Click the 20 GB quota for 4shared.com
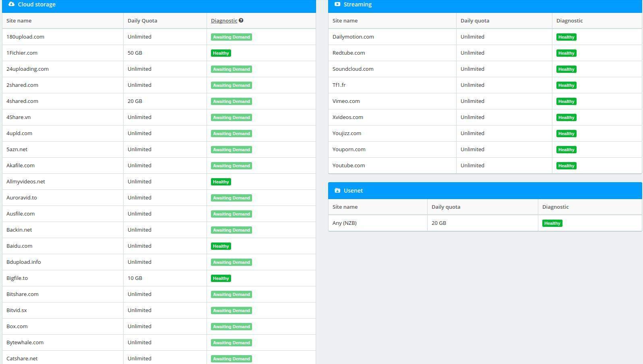This screenshot has width=643, height=364. pyautogui.click(x=135, y=101)
